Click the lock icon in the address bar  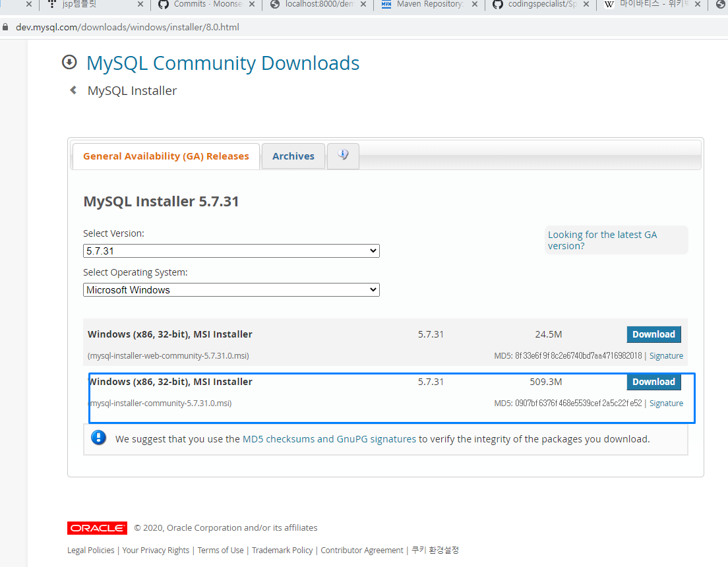[x=5, y=27]
